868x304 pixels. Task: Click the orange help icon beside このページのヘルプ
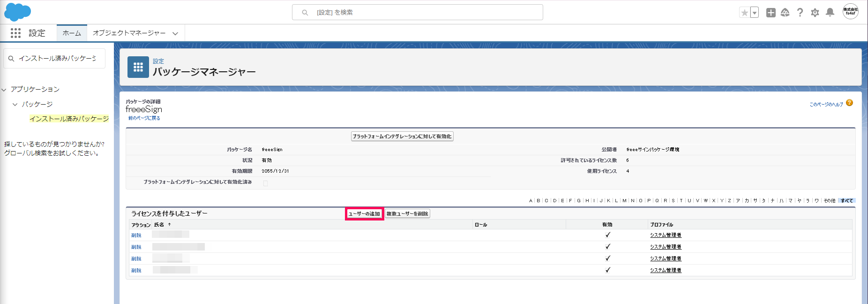pyautogui.click(x=850, y=103)
